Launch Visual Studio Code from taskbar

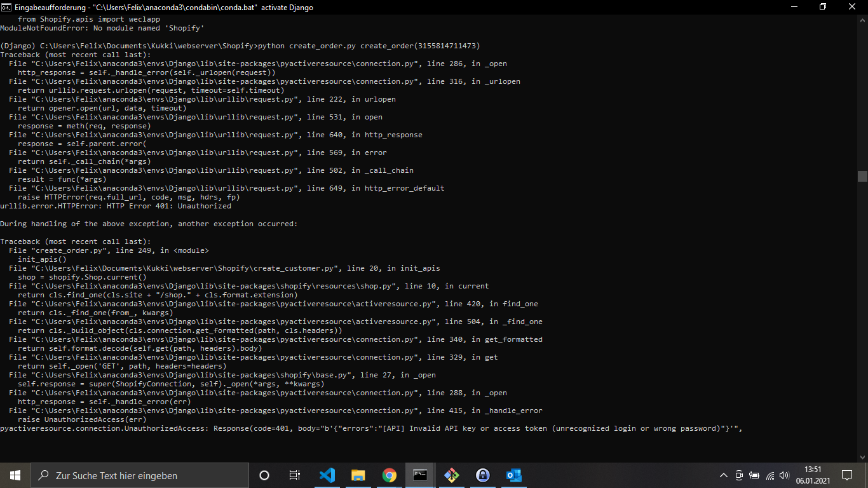tap(327, 475)
